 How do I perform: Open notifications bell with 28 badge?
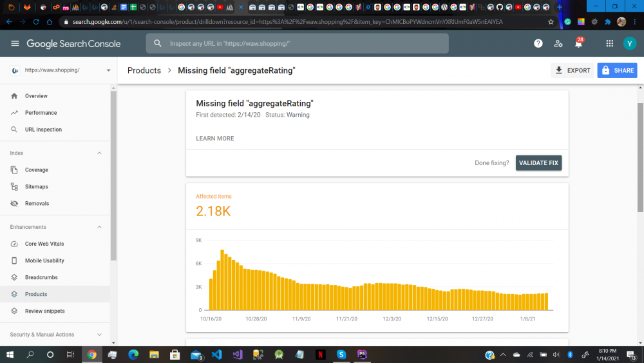579,43
